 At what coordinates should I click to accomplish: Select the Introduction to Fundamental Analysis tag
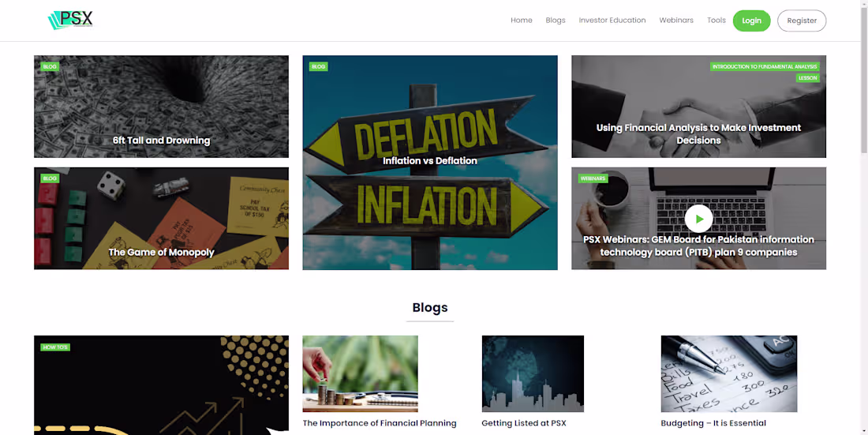click(x=765, y=66)
